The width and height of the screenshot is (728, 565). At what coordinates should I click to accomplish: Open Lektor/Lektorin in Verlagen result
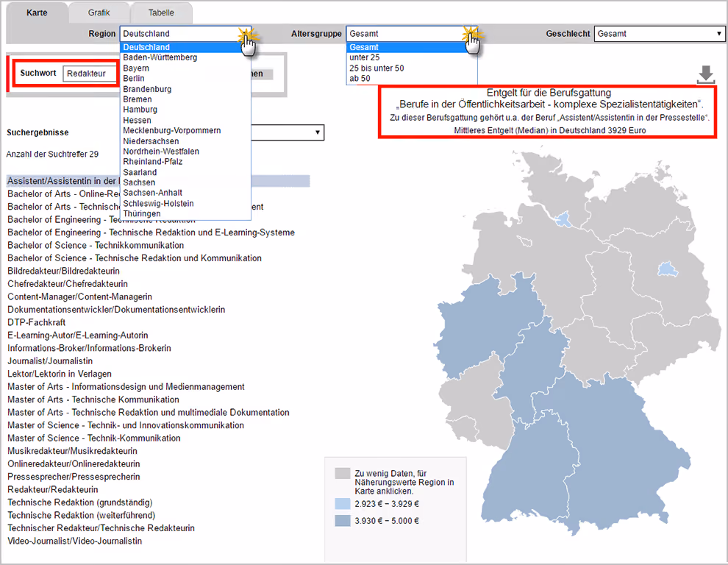tap(60, 374)
